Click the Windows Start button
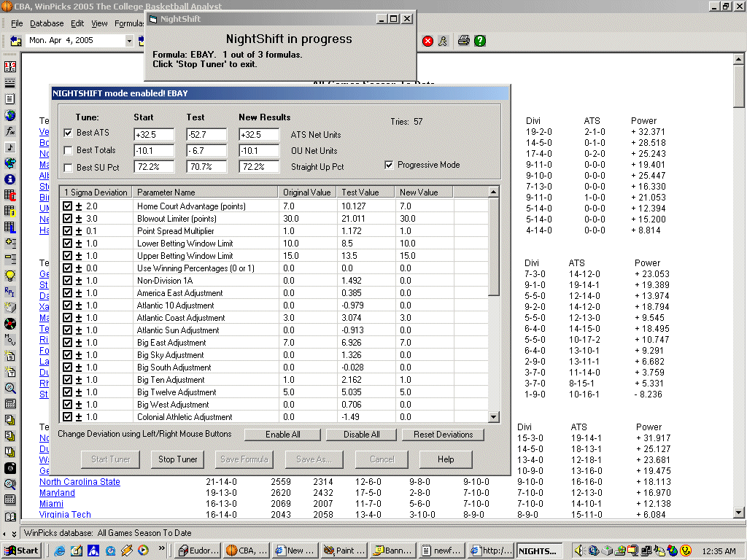This screenshot has height=560, width=747. [21, 551]
